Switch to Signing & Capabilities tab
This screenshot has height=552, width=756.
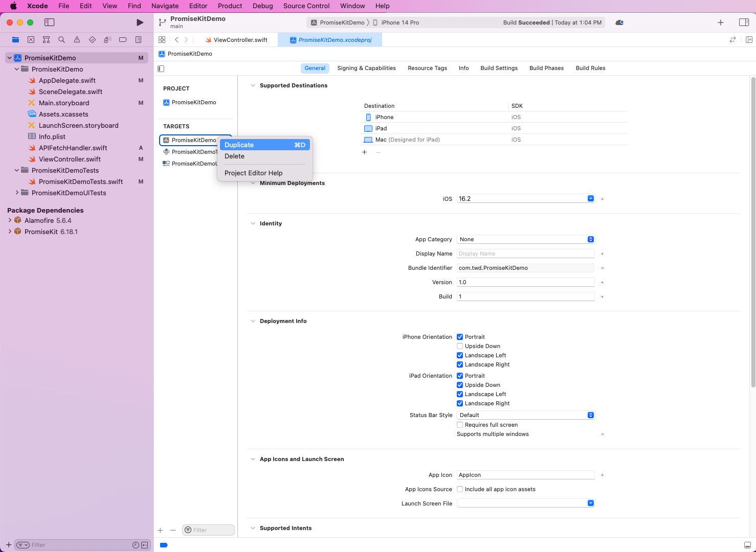366,68
